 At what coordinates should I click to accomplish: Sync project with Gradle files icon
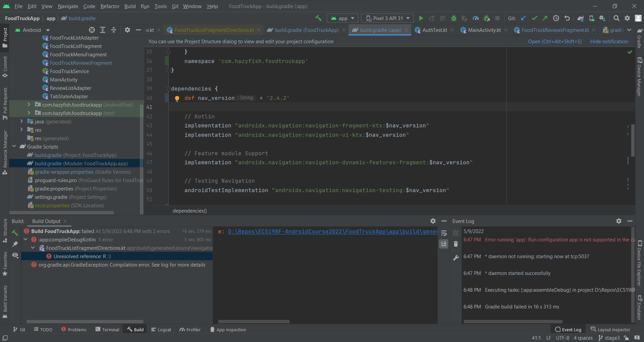(580, 18)
